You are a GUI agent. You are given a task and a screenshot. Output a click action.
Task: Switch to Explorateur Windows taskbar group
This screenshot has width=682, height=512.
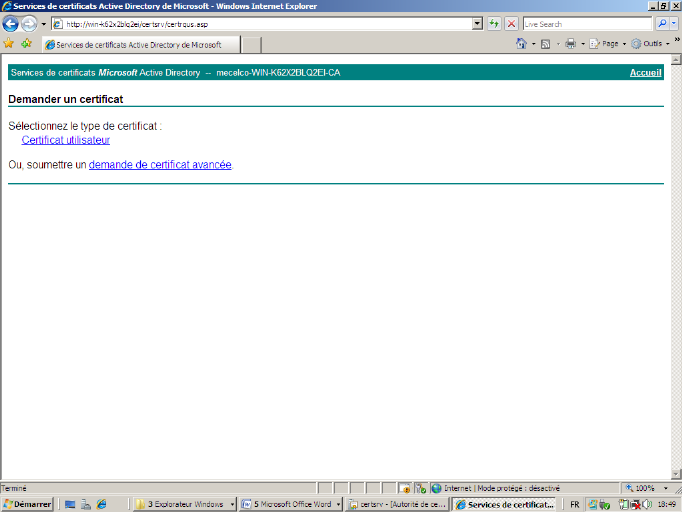coord(184,504)
